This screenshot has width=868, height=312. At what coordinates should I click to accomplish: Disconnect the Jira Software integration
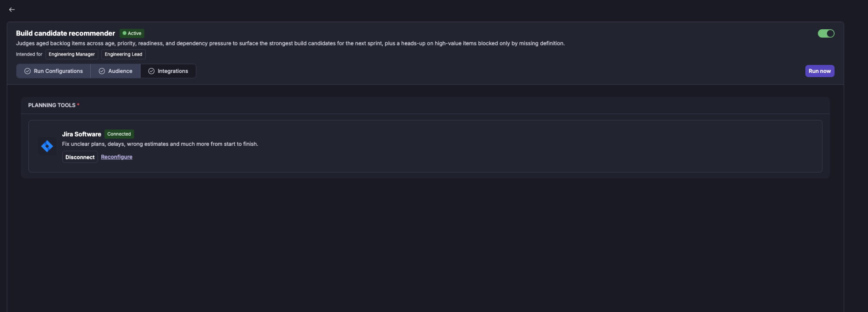(x=80, y=157)
